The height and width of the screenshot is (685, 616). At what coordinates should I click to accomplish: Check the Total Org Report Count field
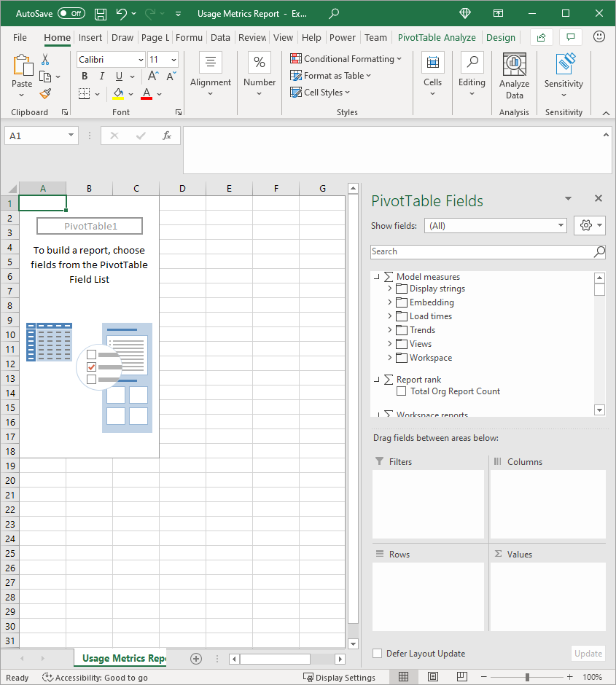coord(401,391)
